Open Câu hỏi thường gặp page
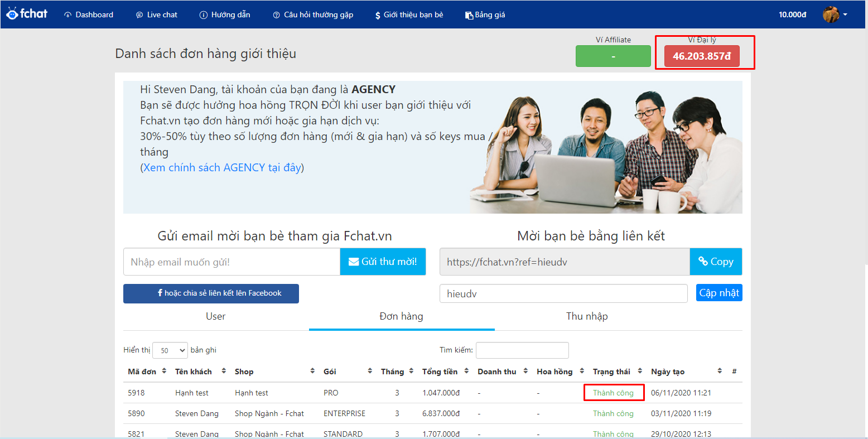The height and width of the screenshot is (439, 868). tap(313, 15)
